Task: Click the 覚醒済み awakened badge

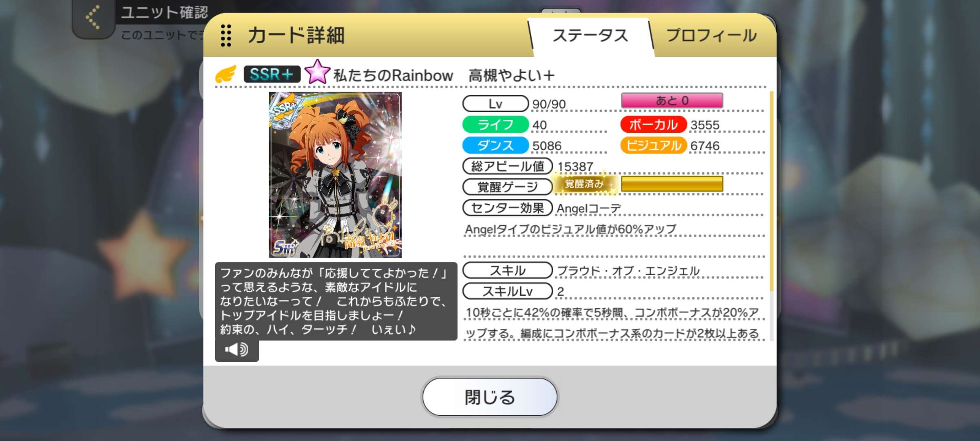Action: tap(584, 184)
